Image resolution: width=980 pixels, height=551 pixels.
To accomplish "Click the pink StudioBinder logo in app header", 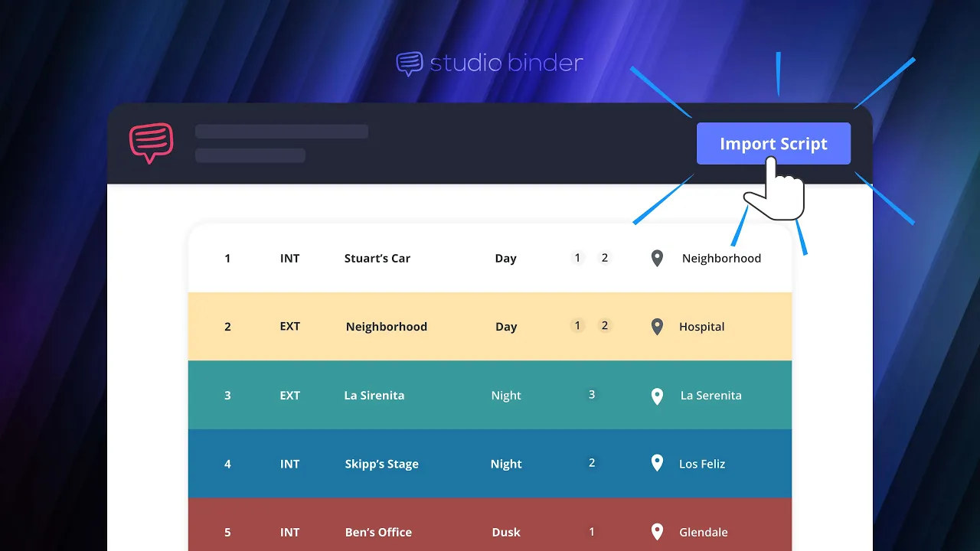I will [152, 143].
